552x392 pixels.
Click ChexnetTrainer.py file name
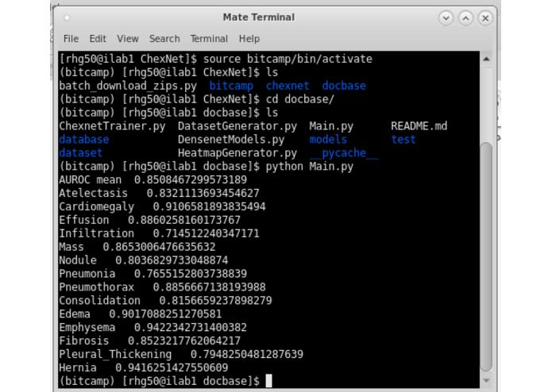[112, 126]
